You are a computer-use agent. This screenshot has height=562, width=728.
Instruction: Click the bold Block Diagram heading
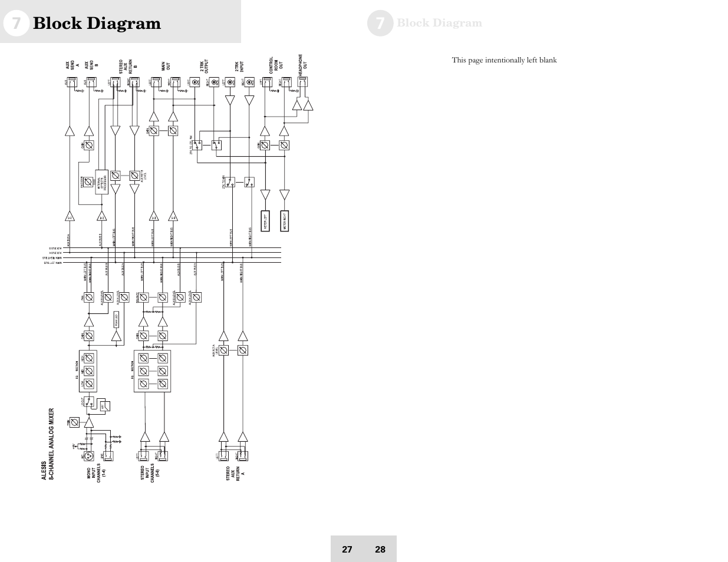pyautogui.click(x=97, y=24)
